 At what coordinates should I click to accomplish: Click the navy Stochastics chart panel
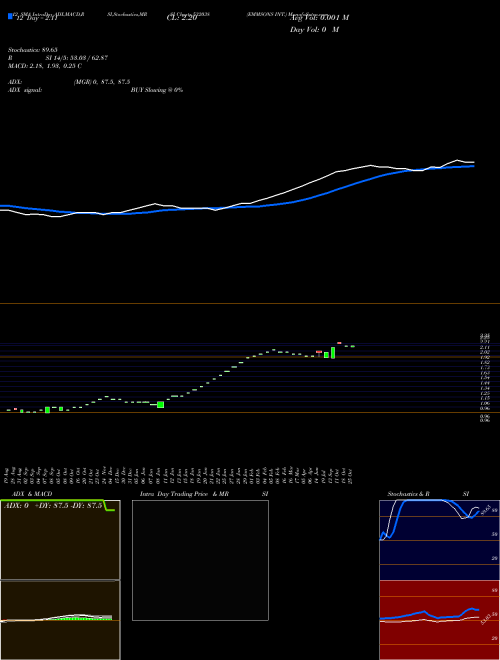[x=439, y=540]
